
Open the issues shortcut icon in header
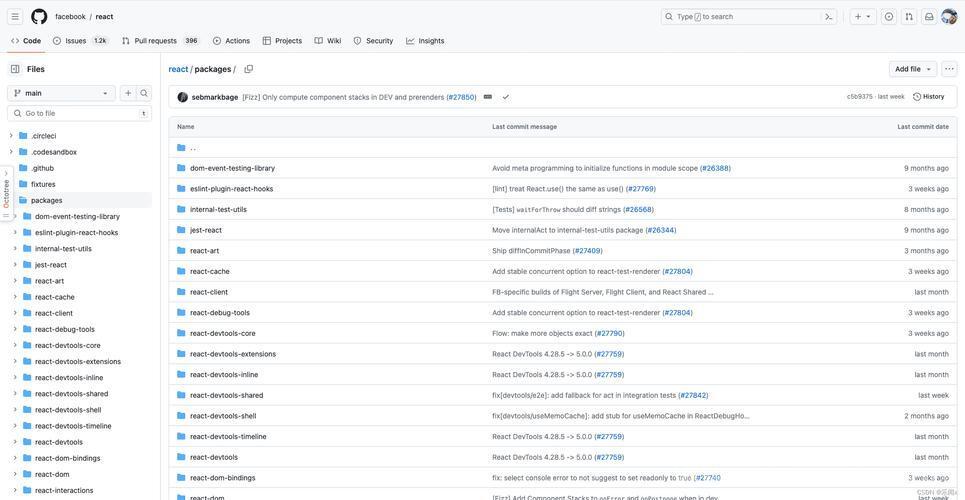[889, 17]
